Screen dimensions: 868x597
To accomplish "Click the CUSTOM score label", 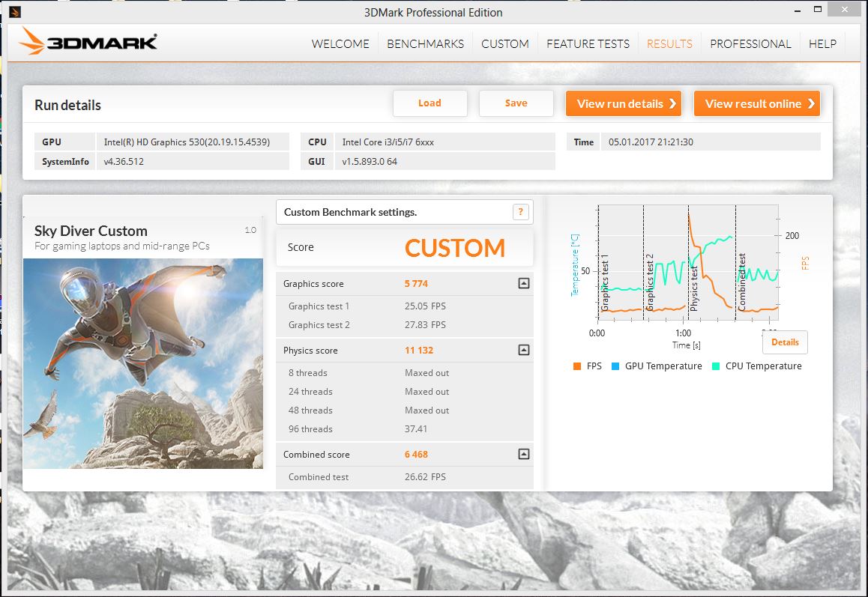I will click(x=454, y=248).
